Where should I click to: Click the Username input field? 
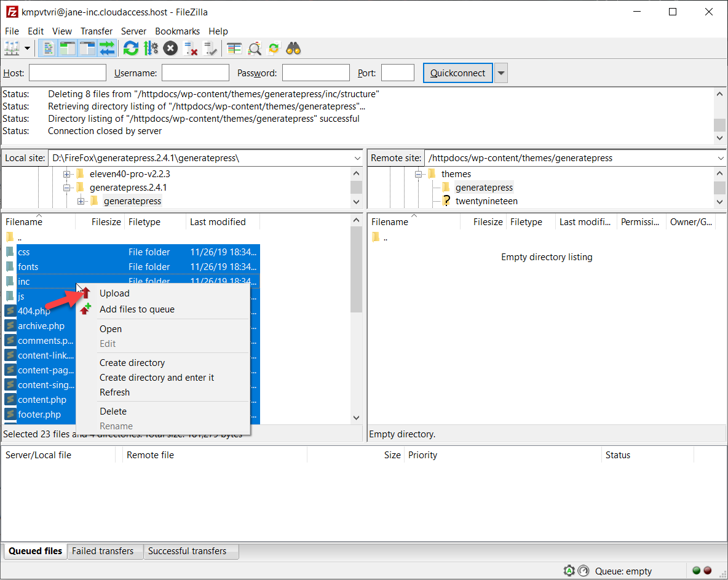point(196,73)
